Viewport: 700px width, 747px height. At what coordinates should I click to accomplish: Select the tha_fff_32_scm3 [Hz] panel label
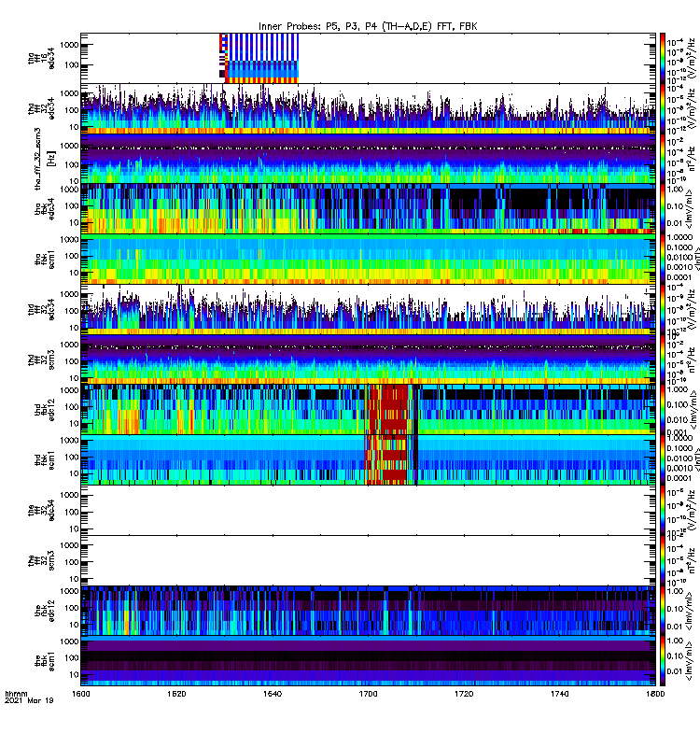(45, 159)
